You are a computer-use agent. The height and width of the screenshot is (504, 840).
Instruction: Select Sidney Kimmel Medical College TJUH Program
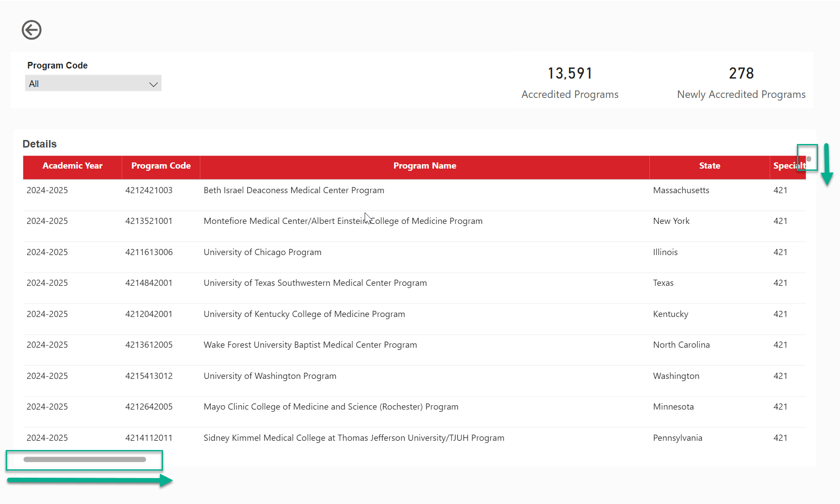click(x=354, y=438)
